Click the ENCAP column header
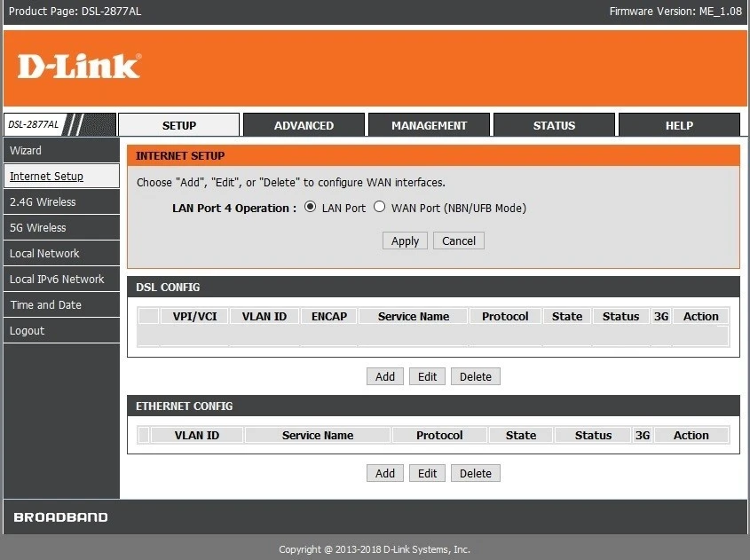 pos(329,317)
